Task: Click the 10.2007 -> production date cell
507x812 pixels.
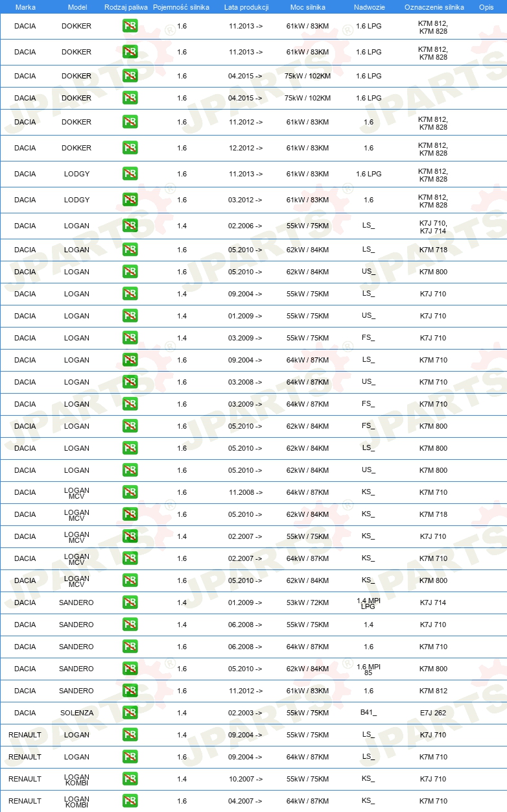Action: (246, 779)
